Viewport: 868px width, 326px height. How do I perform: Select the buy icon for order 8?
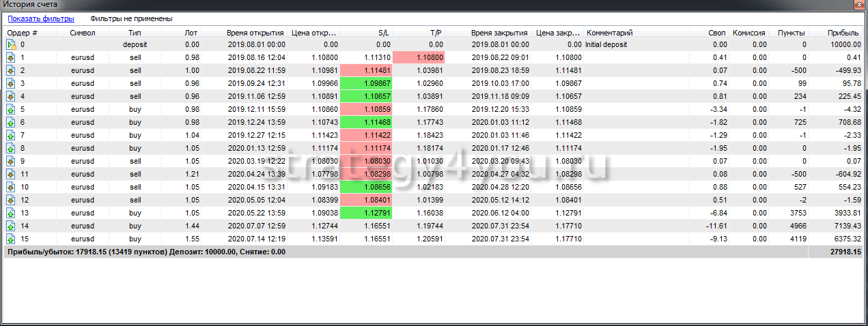point(11,148)
